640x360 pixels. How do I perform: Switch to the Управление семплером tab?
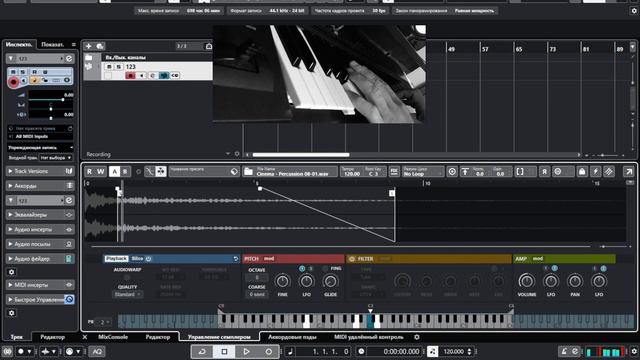[x=219, y=337]
